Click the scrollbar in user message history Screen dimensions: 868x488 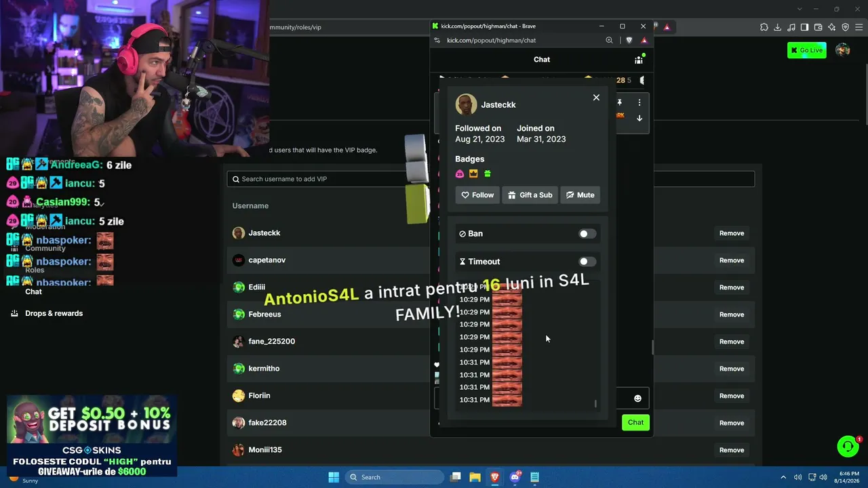pos(596,404)
